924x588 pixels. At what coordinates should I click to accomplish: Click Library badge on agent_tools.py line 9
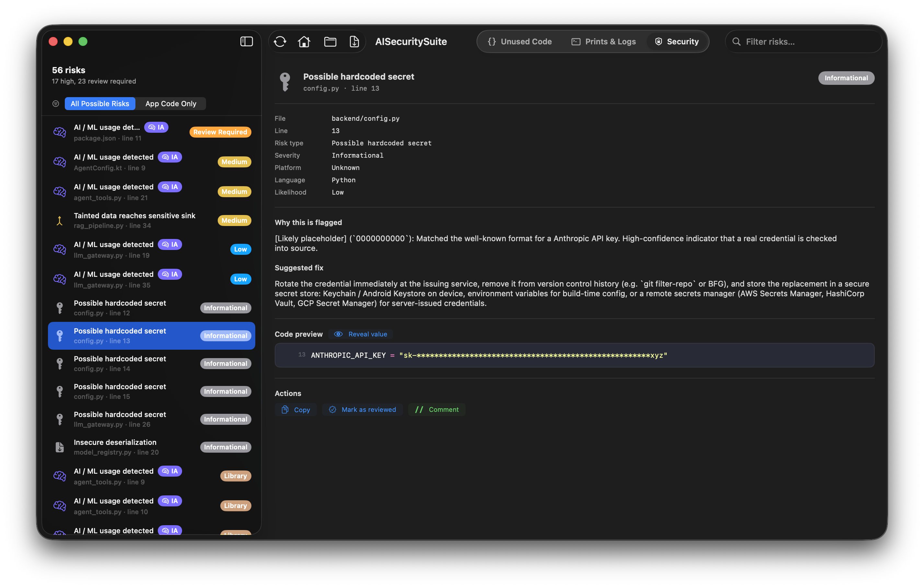pos(236,476)
